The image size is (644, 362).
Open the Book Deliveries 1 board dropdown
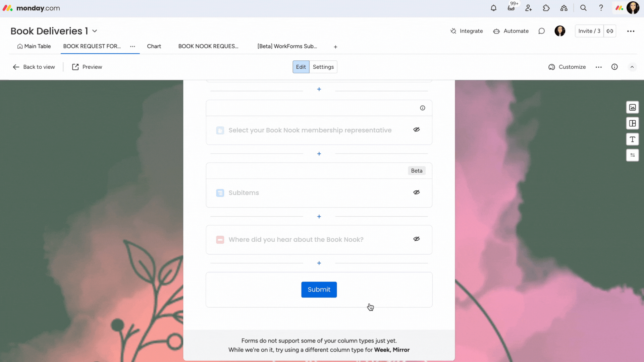point(95,31)
